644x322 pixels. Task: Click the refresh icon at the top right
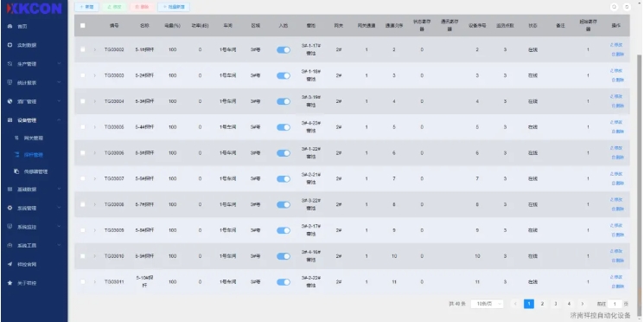point(627,7)
